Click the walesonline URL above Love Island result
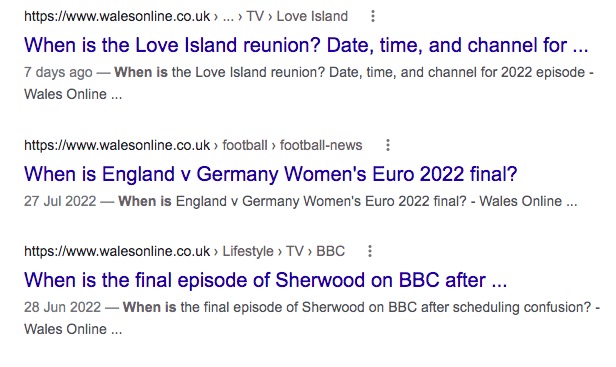The width and height of the screenshot is (616, 367). pos(117,16)
